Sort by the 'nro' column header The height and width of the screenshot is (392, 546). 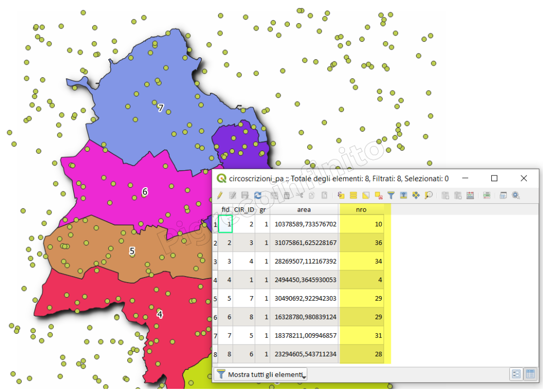click(361, 210)
